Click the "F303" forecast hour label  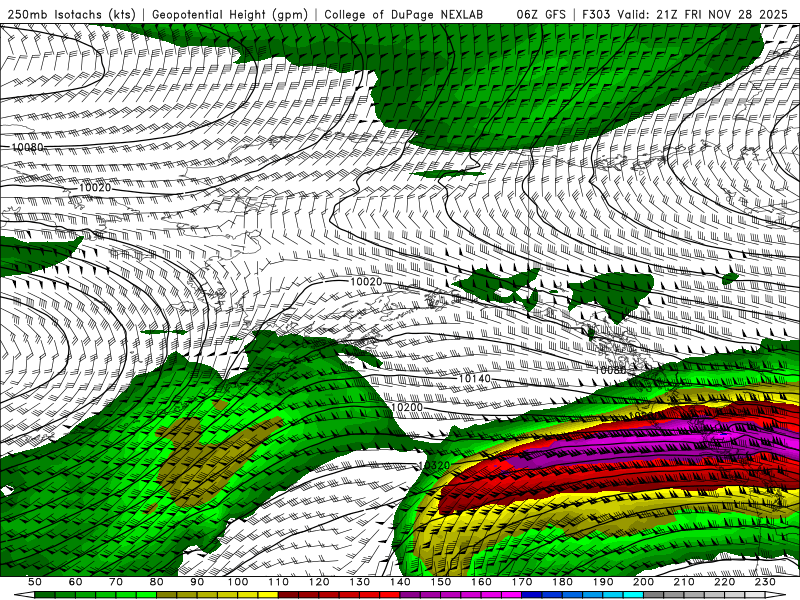click(x=596, y=15)
